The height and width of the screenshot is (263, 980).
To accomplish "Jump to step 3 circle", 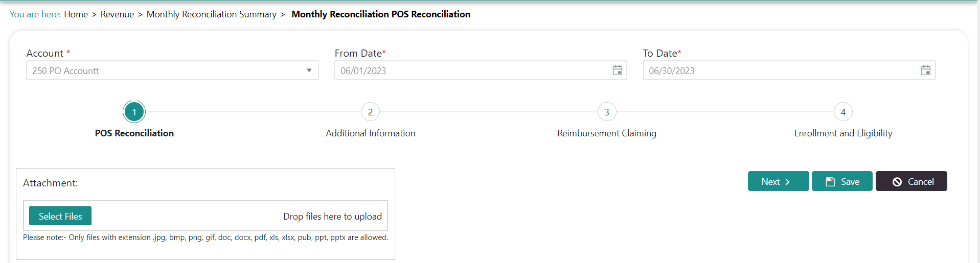I will [607, 112].
